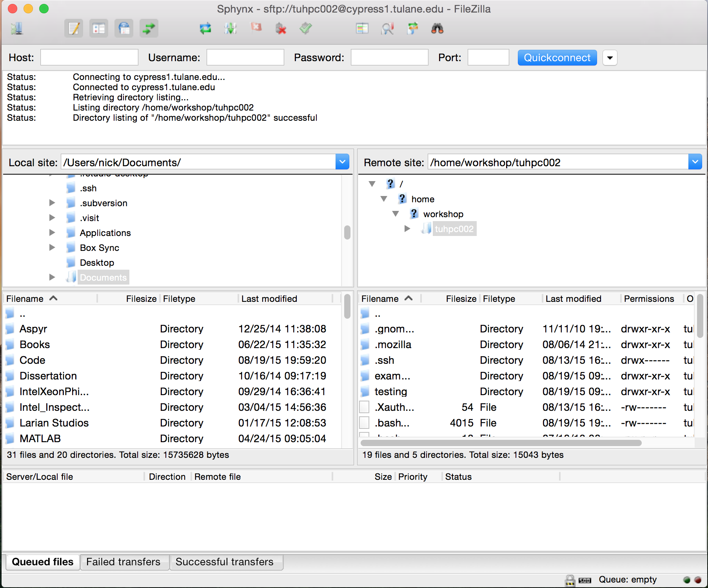Click the queue size keyboard icon in status bar
Viewport: 708px width, 588px height.
pyautogui.click(x=585, y=581)
